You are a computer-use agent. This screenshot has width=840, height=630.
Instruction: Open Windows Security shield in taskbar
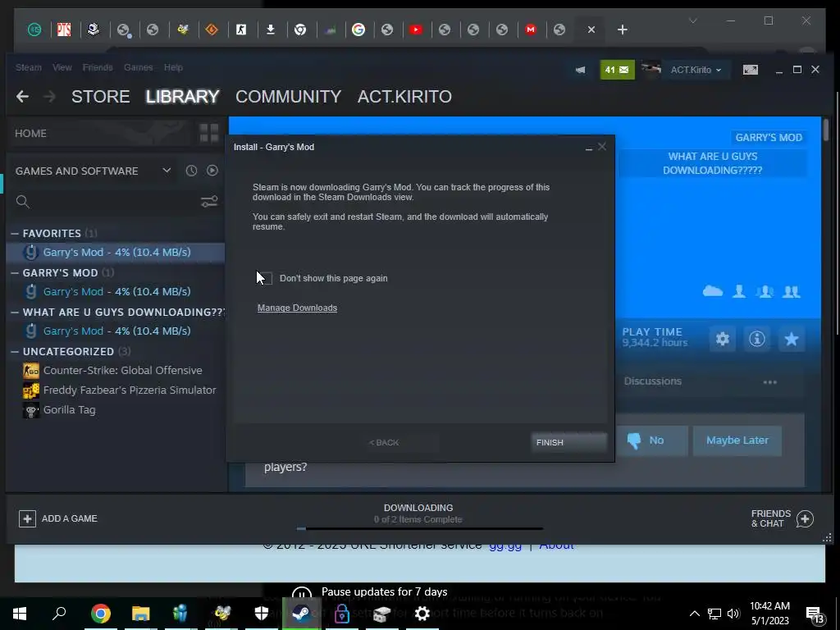tap(262, 614)
